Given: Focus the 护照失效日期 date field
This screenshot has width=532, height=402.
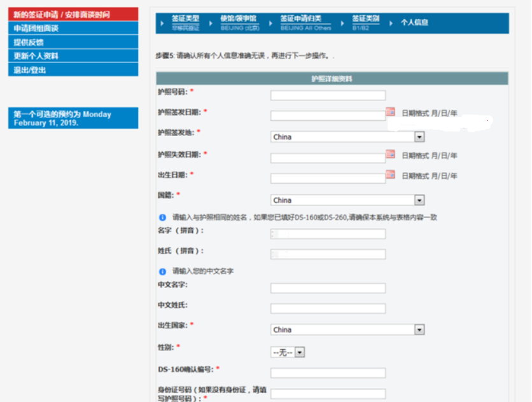Looking at the screenshot, I should point(328,158).
